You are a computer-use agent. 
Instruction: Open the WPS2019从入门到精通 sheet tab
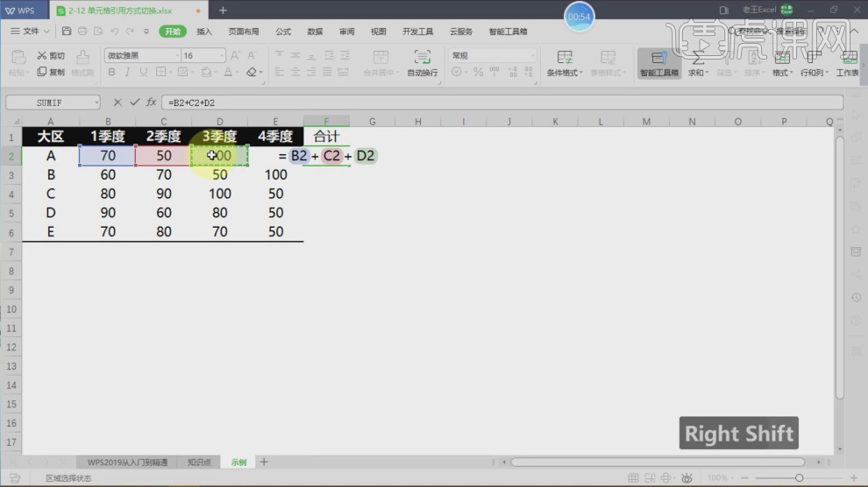pyautogui.click(x=127, y=462)
